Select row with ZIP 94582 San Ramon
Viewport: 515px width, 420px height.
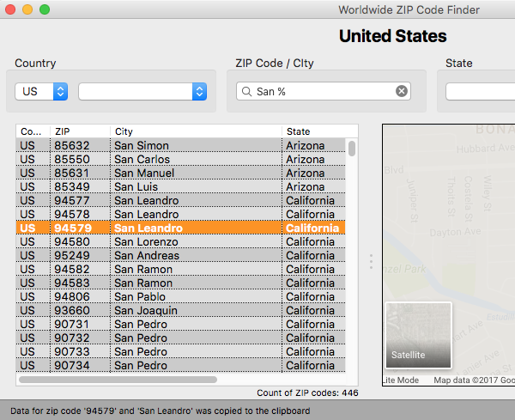pos(180,269)
